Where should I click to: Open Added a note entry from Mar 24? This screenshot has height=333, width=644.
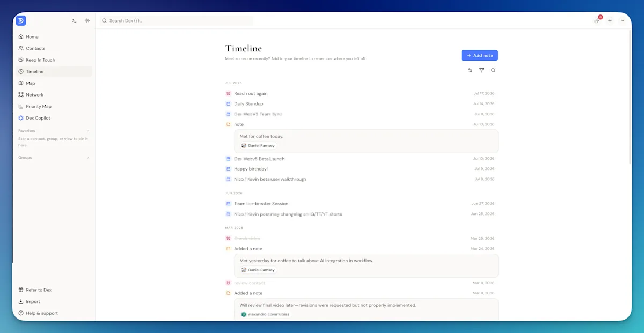point(248,249)
